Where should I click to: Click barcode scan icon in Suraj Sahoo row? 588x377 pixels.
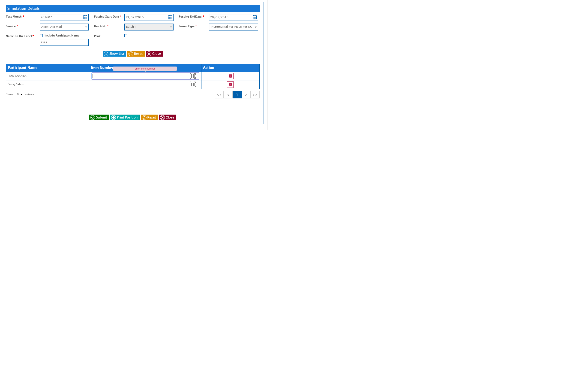coord(192,85)
